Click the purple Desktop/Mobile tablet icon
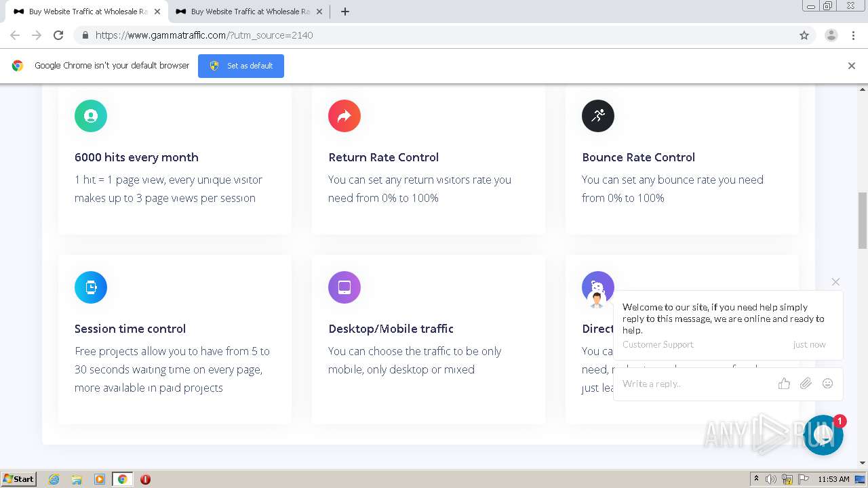 344,287
